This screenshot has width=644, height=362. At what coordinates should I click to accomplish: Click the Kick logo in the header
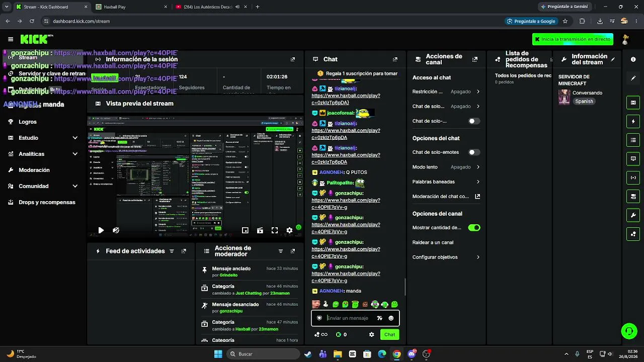(x=36, y=39)
